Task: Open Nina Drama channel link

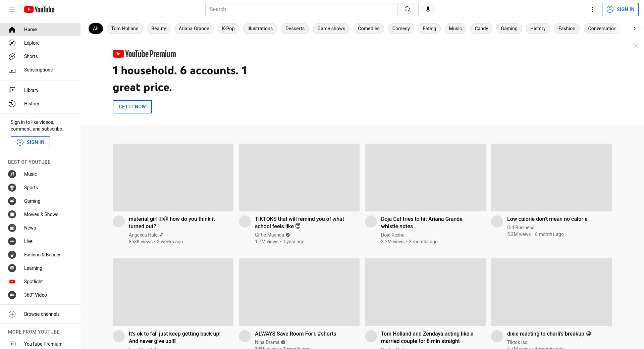Action: coord(267,342)
